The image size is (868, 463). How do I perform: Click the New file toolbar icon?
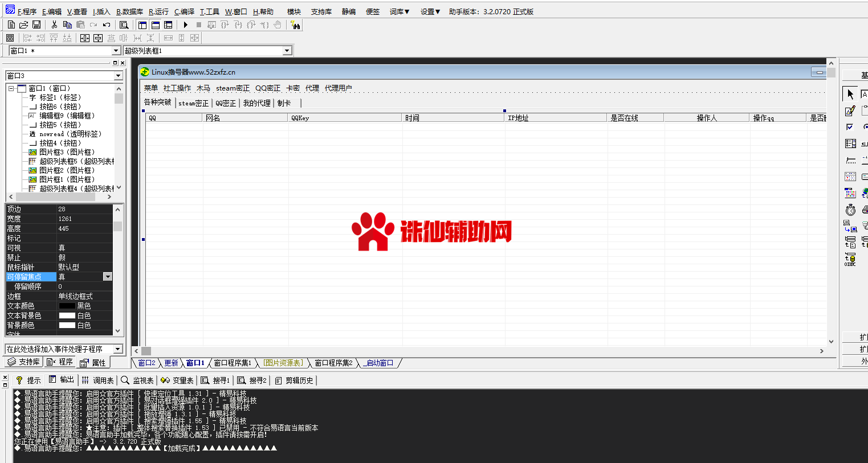click(x=11, y=25)
